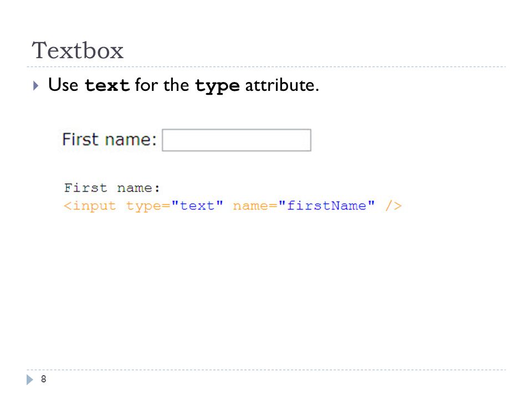Screen dimensions: 532x399
Task: Click the word "Use" in the bullet
Action: [x=63, y=84]
